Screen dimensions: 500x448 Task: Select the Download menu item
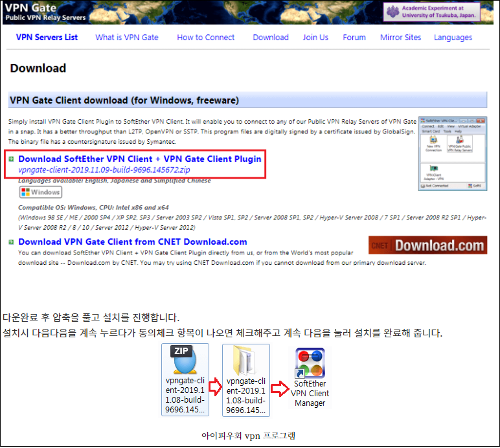click(x=271, y=38)
